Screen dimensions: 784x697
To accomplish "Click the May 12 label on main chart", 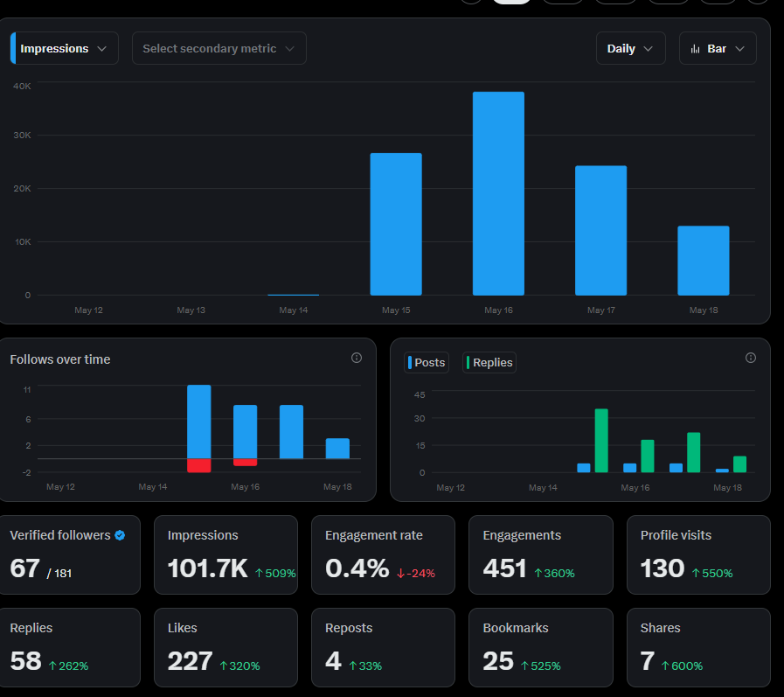I will click(88, 310).
